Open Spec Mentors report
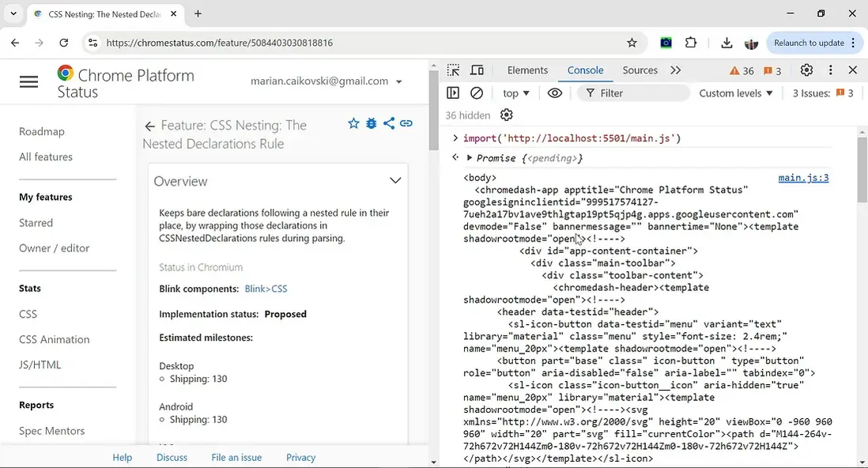This screenshot has width=868, height=468. (x=52, y=431)
